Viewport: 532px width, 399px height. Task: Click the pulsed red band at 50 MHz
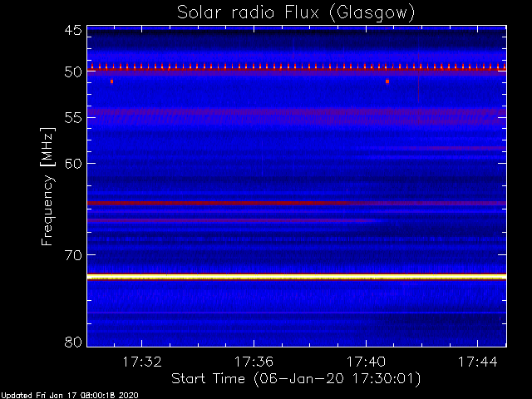[x=297, y=67]
